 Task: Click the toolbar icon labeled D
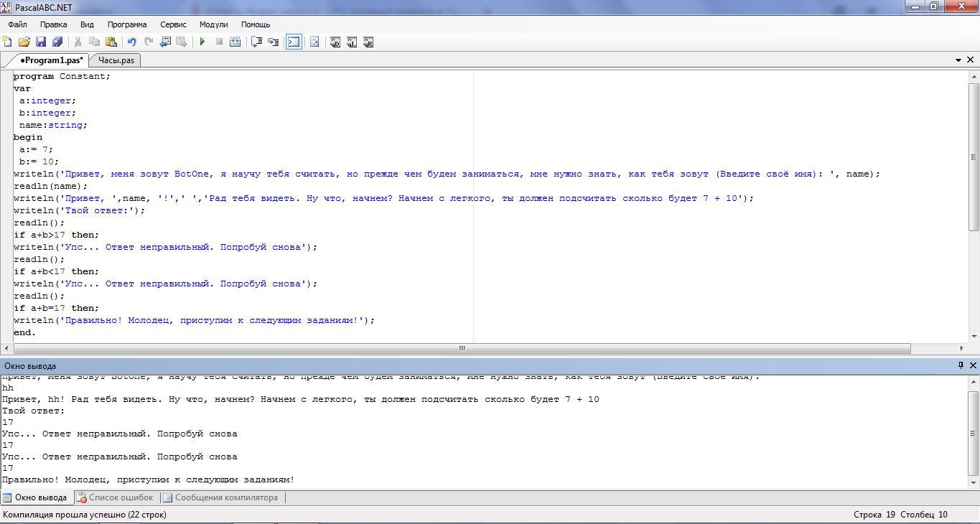tap(335, 42)
